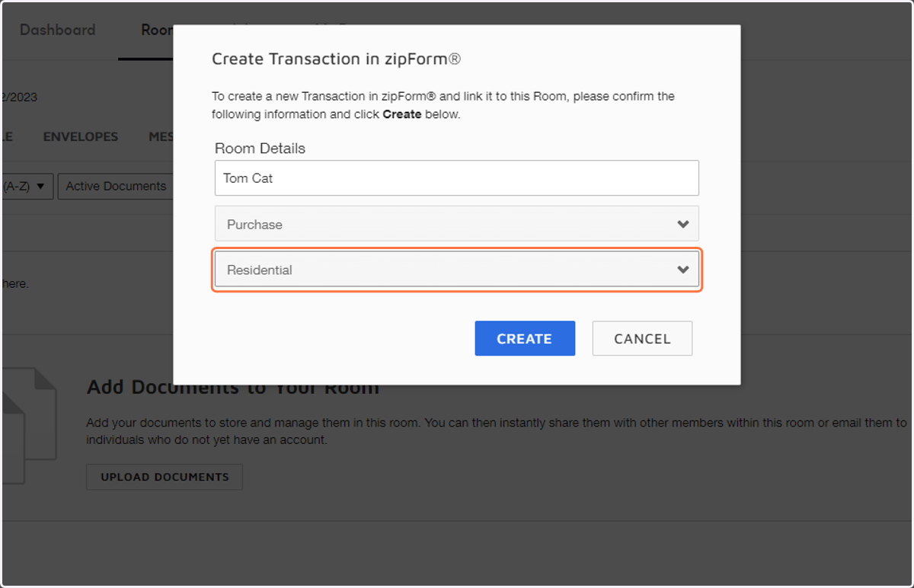The image size is (914, 588).
Task: Edit the Tom Cat room name field
Action: [x=457, y=178]
